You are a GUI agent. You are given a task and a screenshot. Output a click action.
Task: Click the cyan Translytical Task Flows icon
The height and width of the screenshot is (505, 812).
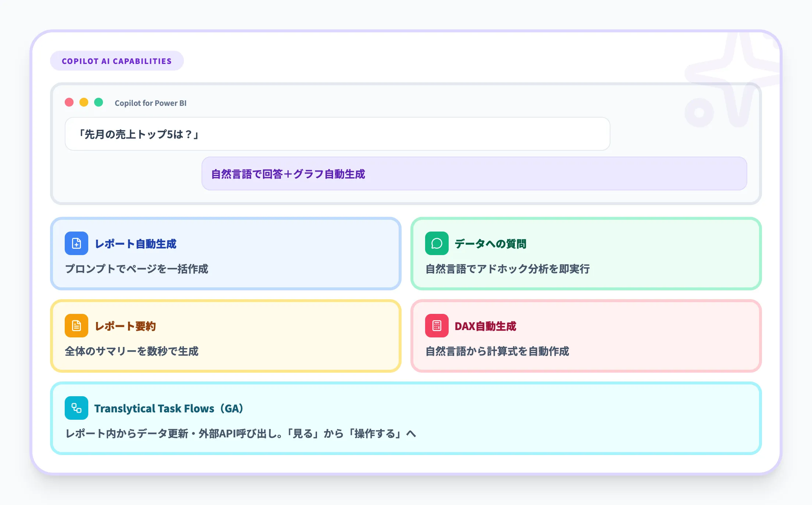76,408
